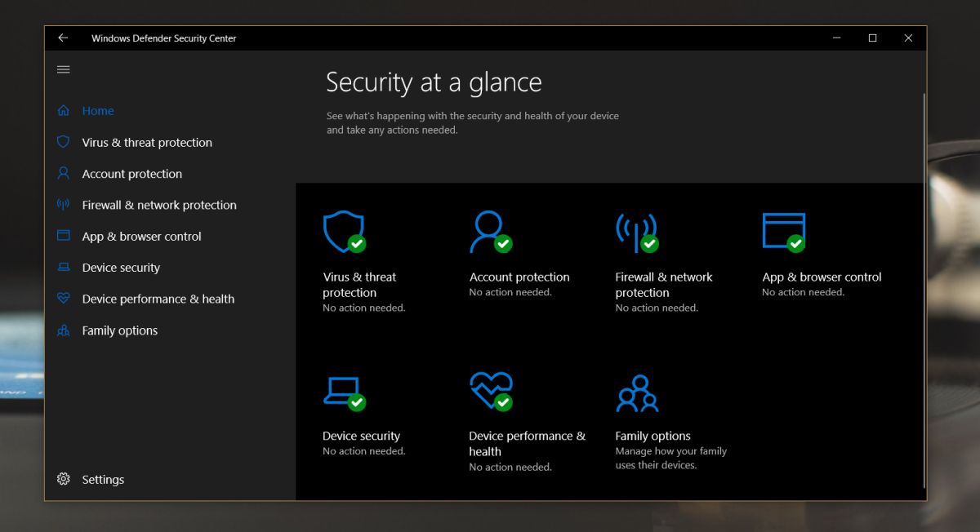Open the large Family options people icon
Screen dimensions: 980x532
[x=637, y=393]
